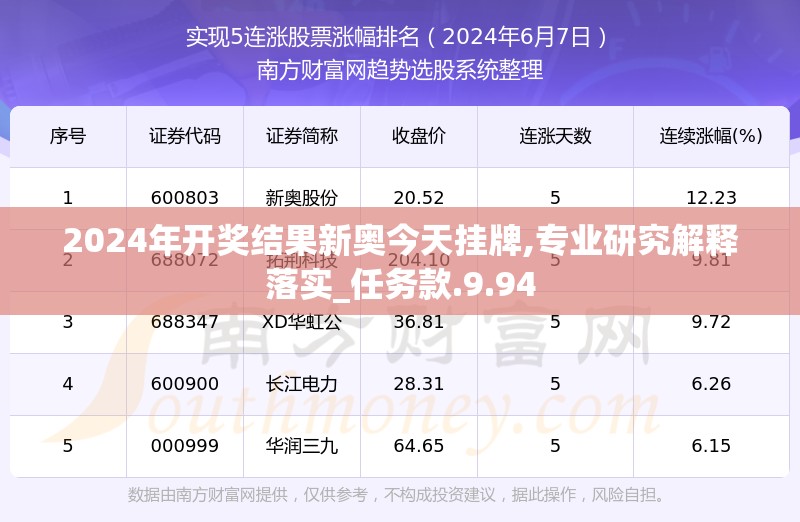Image resolution: width=800 pixels, height=522 pixels.
Task: Select the banner headline 2024年开奖结果新奥今天挂牌
Action: click(x=295, y=240)
